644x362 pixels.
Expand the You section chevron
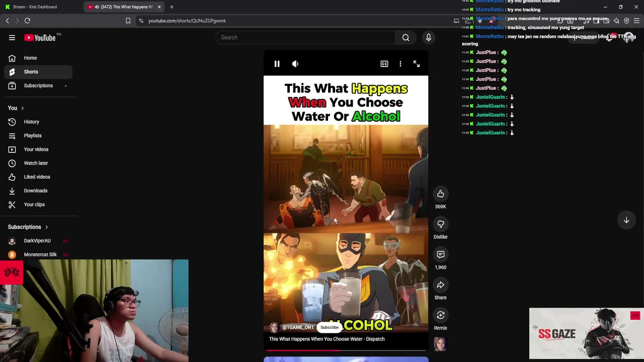[22, 108]
